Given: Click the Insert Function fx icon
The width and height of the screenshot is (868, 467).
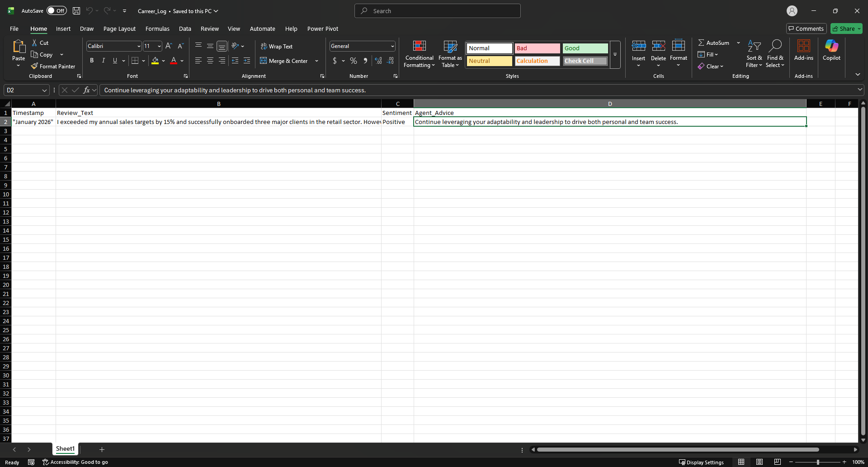Looking at the screenshot, I should point(86,90).
